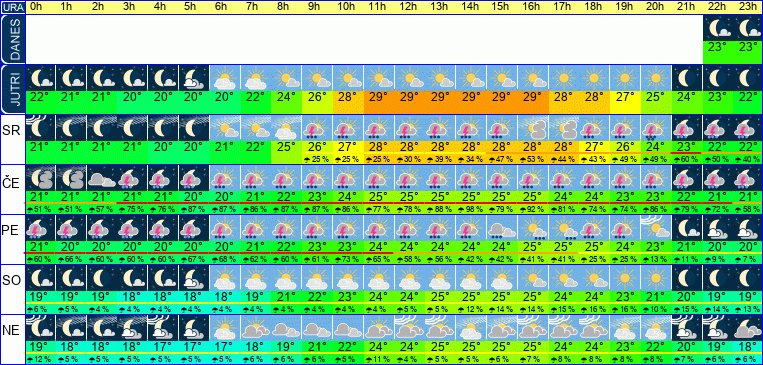
Task: Click the 17° temperature cell at NE 4h
Action: 164,346
